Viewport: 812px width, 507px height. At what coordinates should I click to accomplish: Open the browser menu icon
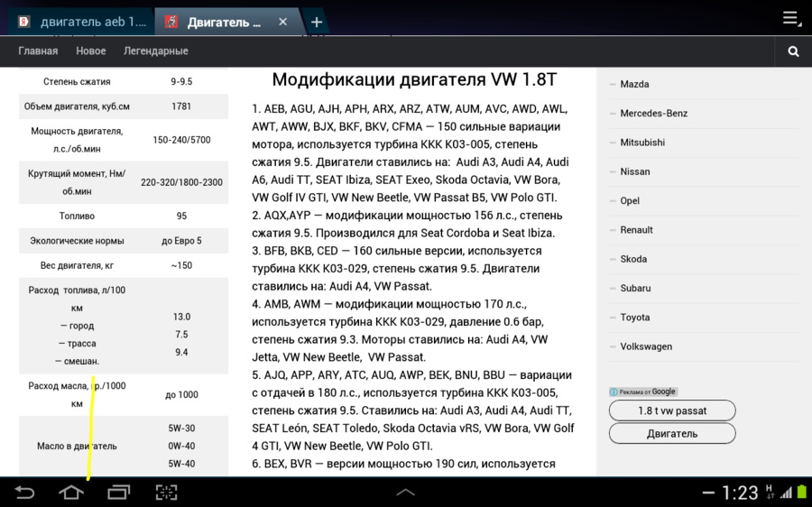[792, 18]
